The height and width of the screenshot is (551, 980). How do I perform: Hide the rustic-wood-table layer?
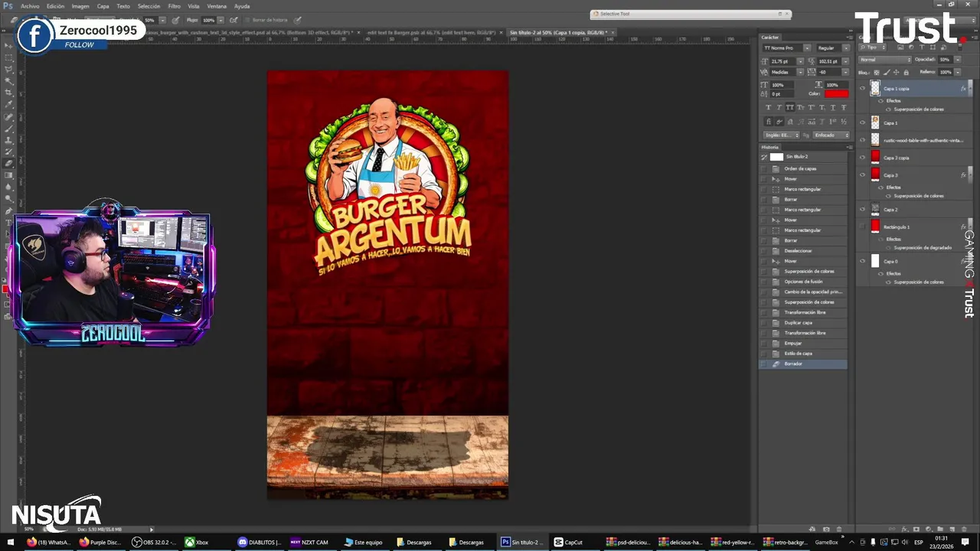(x=862, y=140)
